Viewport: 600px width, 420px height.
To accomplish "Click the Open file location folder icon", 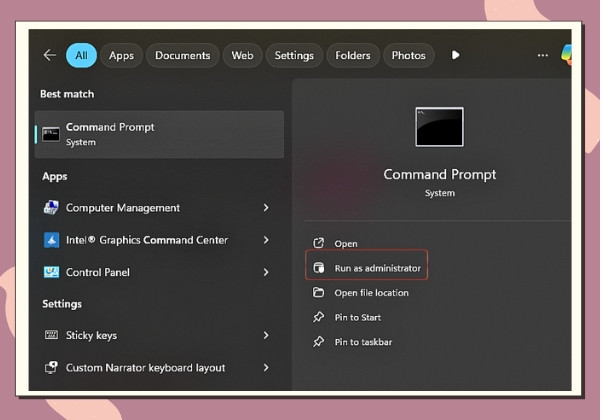I will [x=318, y=293].
